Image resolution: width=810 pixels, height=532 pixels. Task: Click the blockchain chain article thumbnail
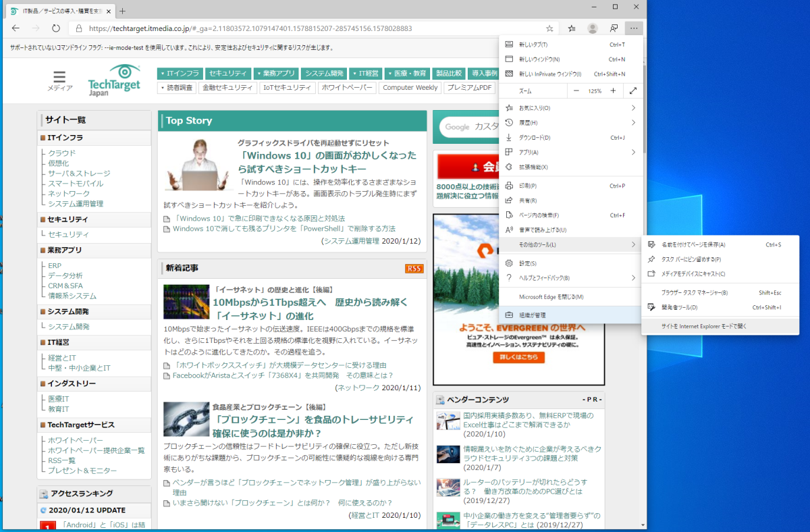pyautogui.click(x=186, y=419)
